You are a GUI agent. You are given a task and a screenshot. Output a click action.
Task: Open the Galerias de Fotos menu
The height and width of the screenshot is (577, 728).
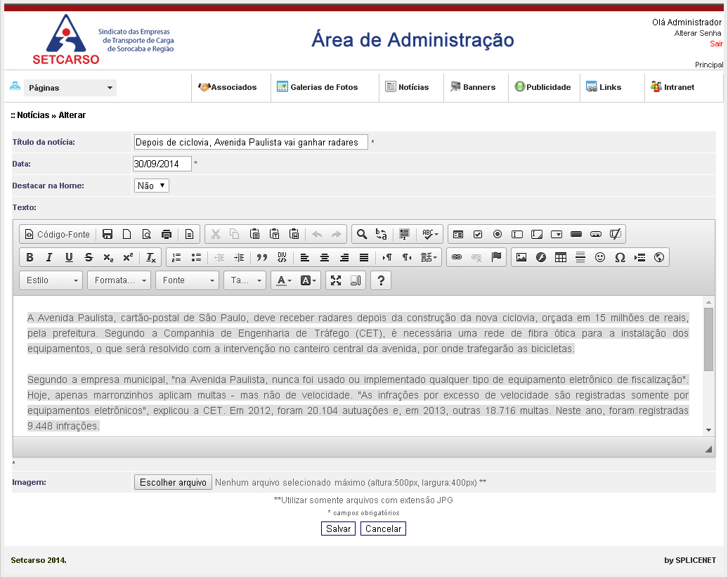(x=318, y=87)
